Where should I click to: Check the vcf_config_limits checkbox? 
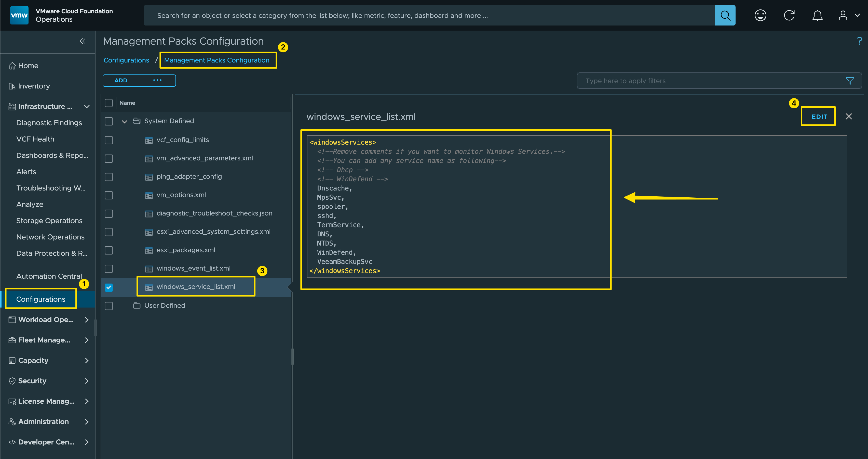click(108, 140)
